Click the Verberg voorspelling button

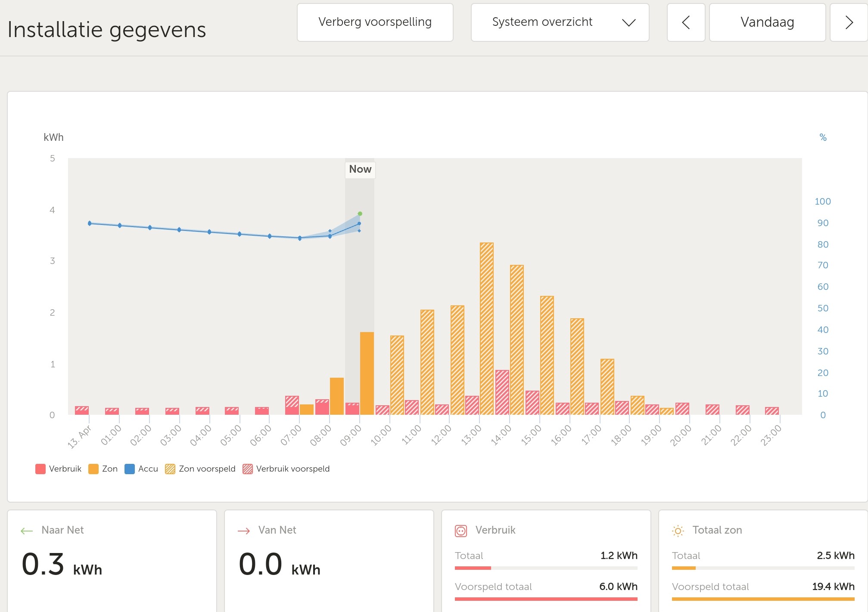click(375, 22)
